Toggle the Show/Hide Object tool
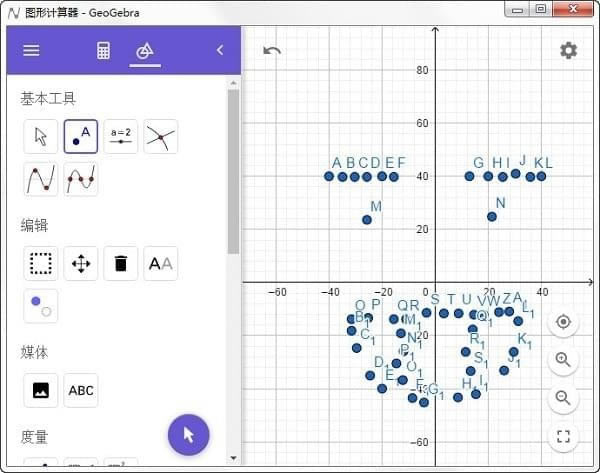This screenshot has height=473, width=600. 41,305
